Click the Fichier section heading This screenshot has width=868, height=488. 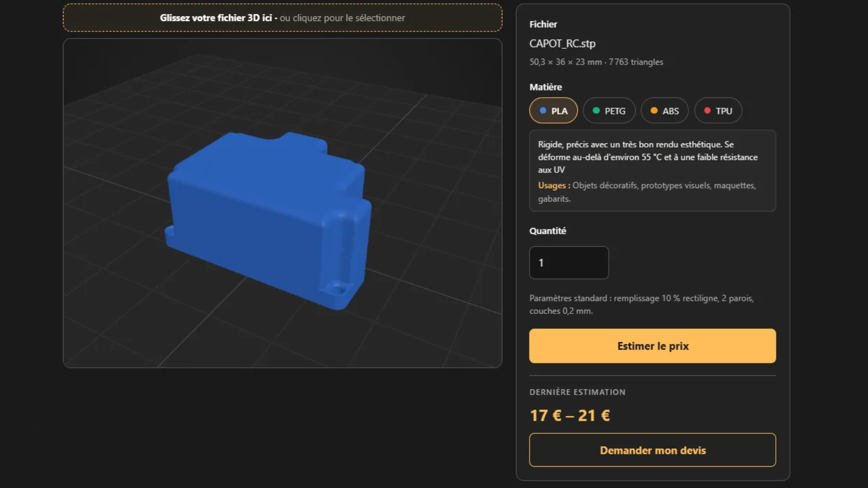(543, 24)
